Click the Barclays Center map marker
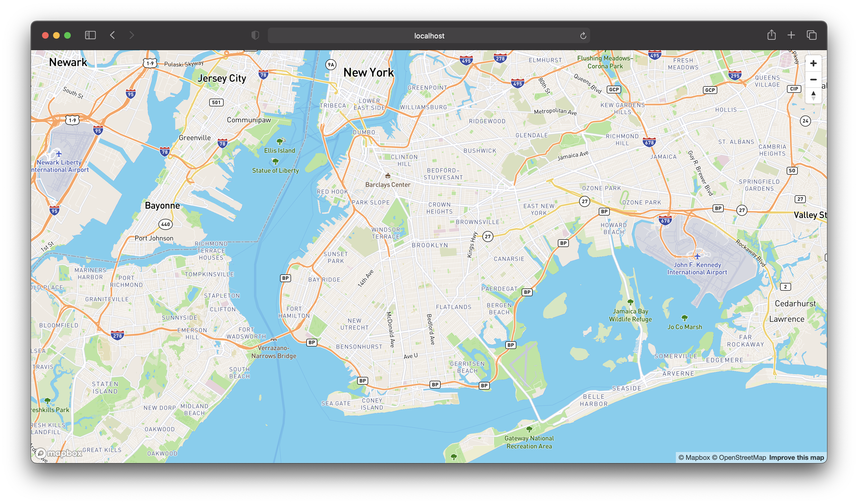 (388, 176)
